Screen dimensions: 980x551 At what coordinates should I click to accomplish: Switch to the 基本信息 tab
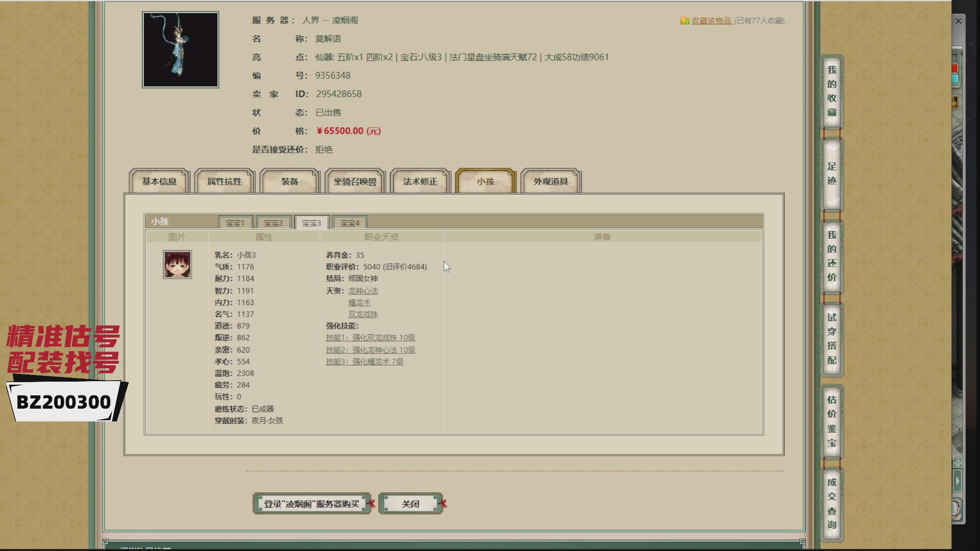159,182
